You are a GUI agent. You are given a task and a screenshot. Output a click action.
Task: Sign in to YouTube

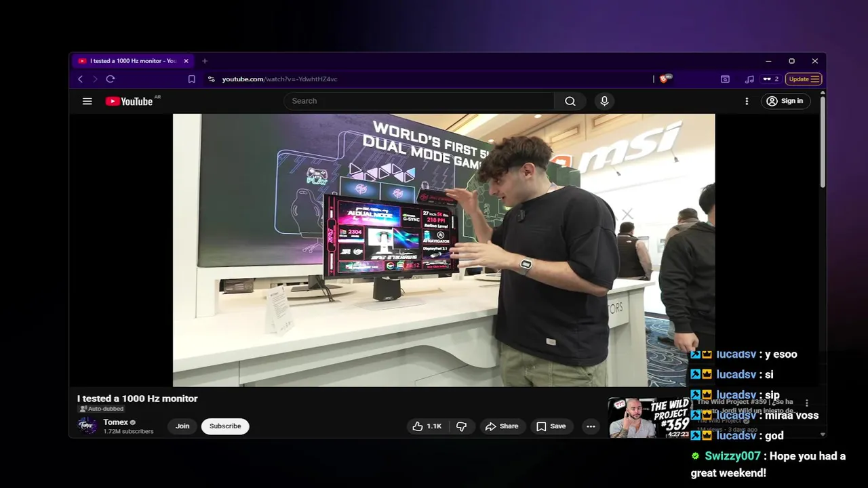coord(785,101)
